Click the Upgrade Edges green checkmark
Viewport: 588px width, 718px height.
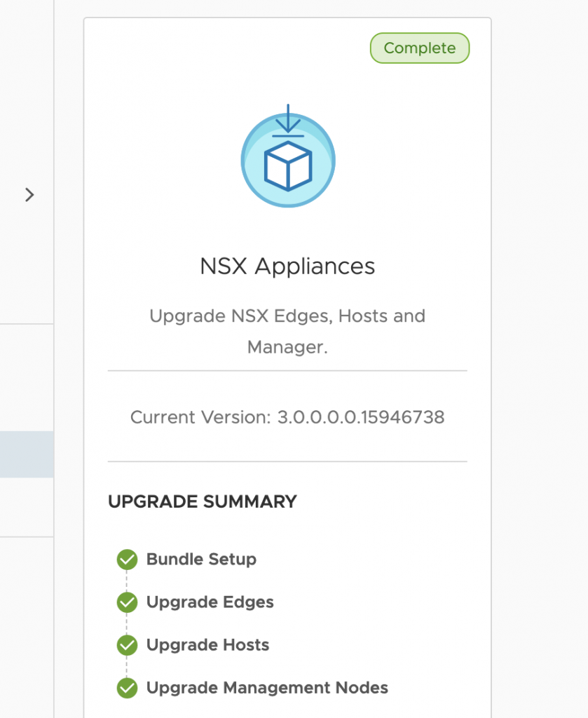coord(128,602)
